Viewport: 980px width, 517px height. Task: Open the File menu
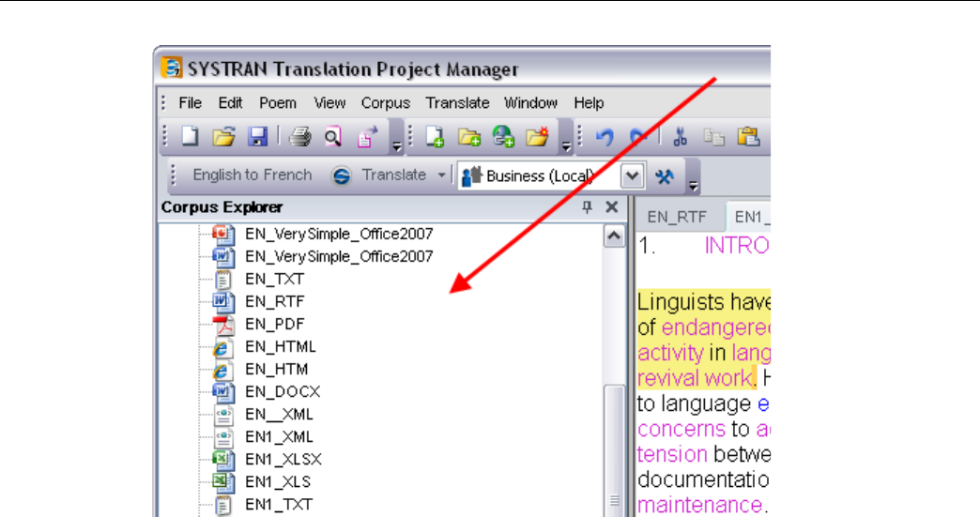[190, 102]
